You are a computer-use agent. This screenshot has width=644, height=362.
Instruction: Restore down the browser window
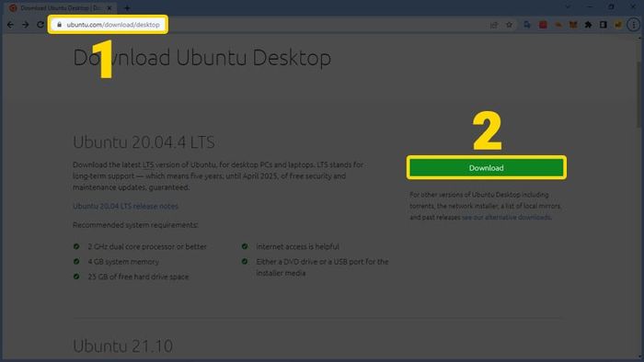coord(611,7)
